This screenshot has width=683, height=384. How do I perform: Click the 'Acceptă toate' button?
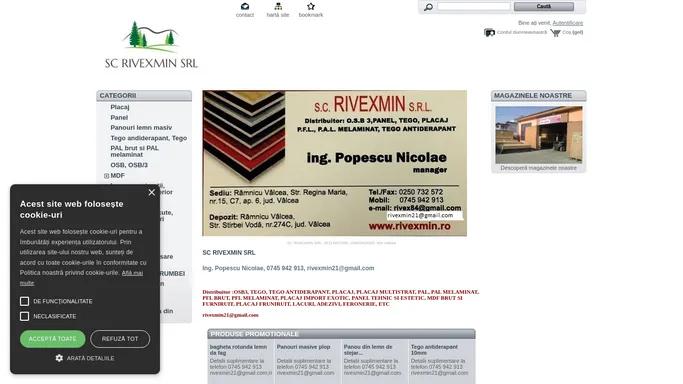pos(53,339)
